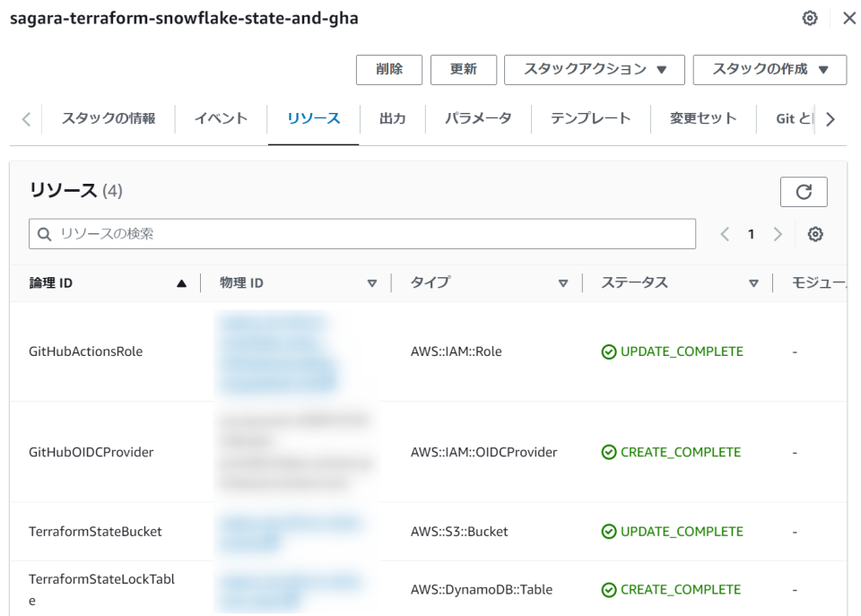Sort by ステータス column

(680, 283)
